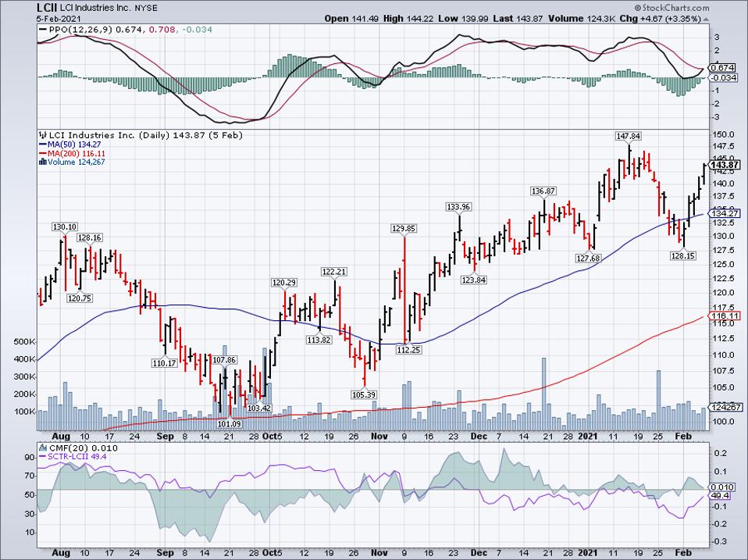Click the 112.25 price label
This screenshot has width=748, height=560.
point(409,350)
